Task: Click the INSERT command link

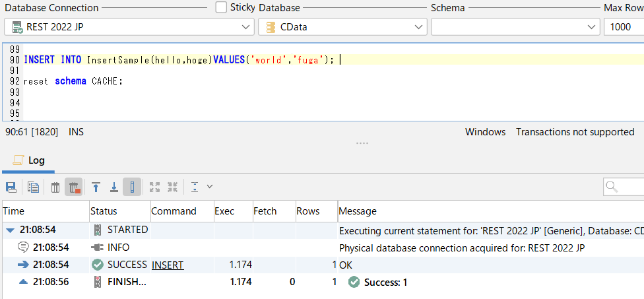Action: [168, 265]
